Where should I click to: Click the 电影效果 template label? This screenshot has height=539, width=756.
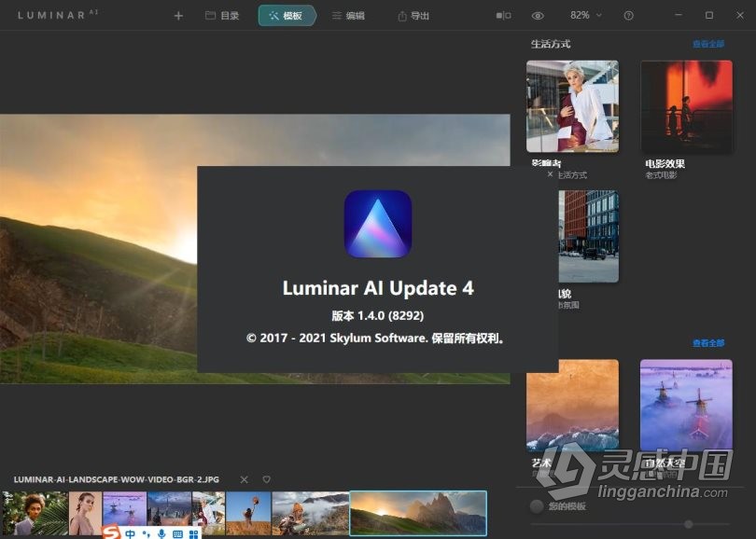[x=665, y=164]
